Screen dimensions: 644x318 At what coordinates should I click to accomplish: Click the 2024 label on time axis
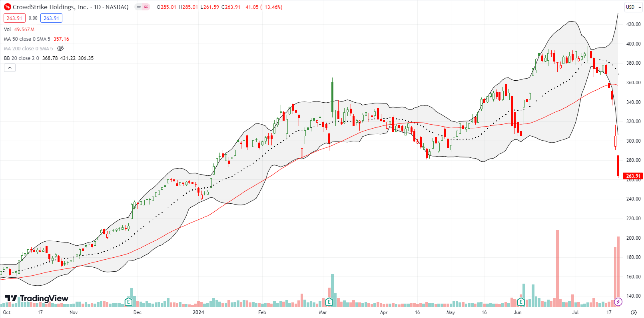click(198, 312)
